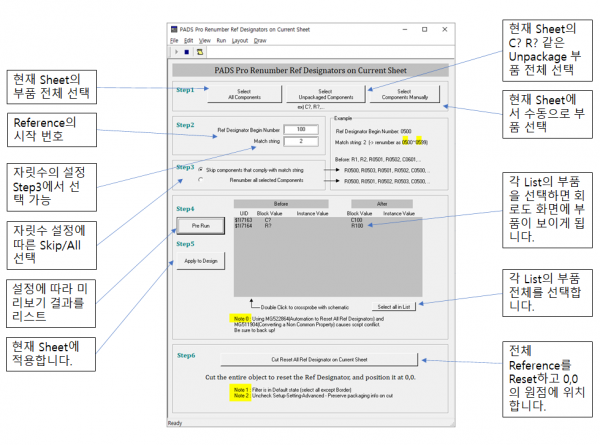The image size is (600, 445).
Task: Click the Pre Run button
Action: [x=199, y=227]
